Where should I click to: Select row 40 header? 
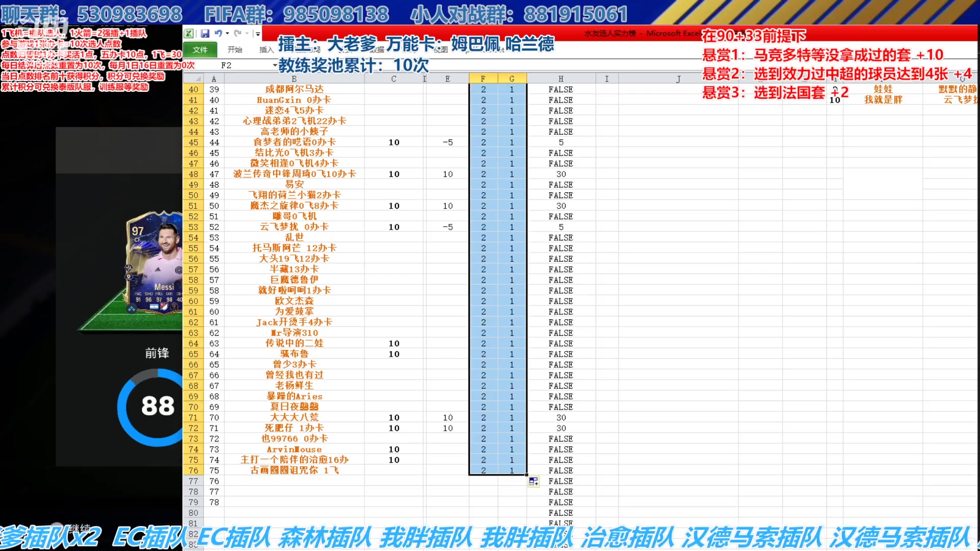click(193, 89)
